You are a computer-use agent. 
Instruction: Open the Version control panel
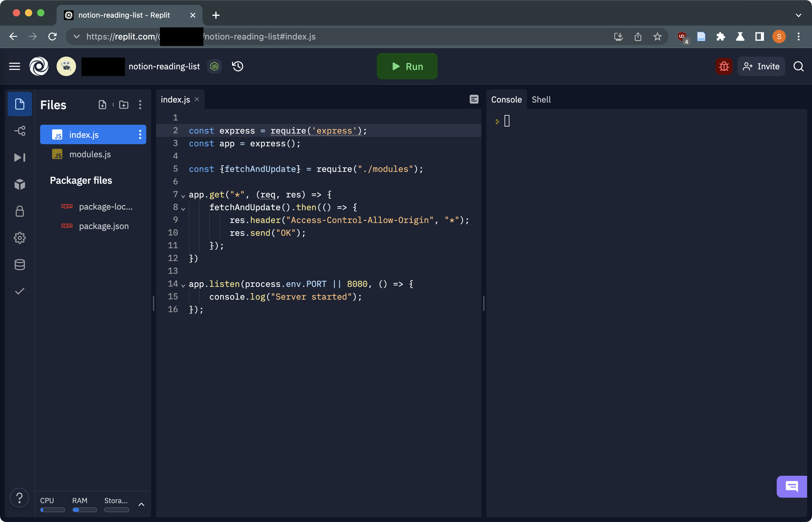click(x=20, y=131)
